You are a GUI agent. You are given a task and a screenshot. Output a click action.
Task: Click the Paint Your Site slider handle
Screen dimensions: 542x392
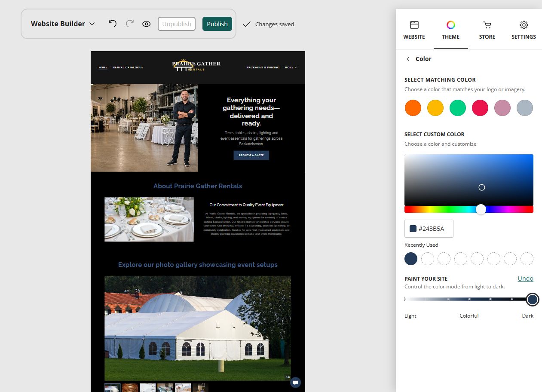click(533, 299)
